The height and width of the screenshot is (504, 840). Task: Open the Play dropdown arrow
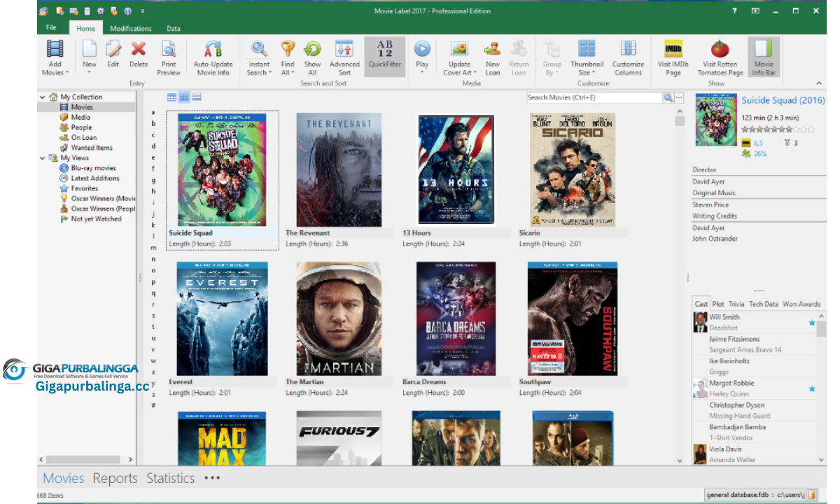422,73
